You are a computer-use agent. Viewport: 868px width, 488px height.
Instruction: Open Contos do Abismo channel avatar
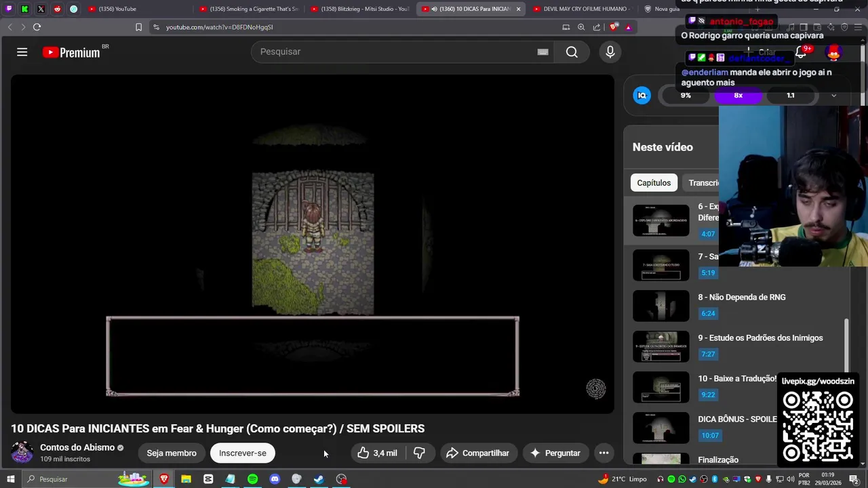pos(22,452)
